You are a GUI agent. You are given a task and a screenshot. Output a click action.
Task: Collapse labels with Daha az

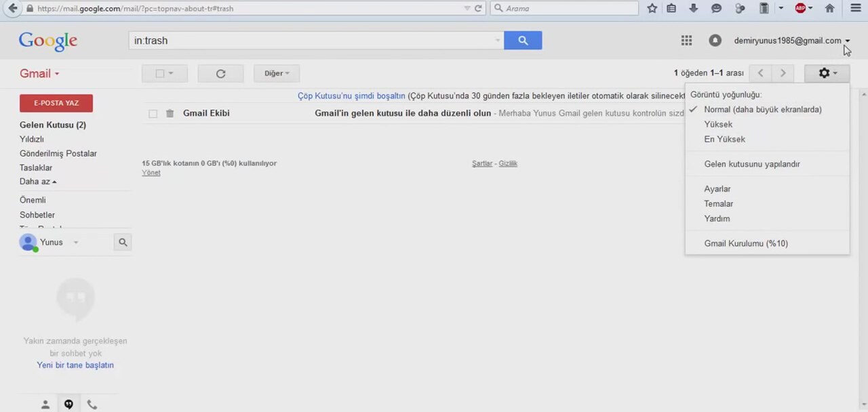[38, 182]
